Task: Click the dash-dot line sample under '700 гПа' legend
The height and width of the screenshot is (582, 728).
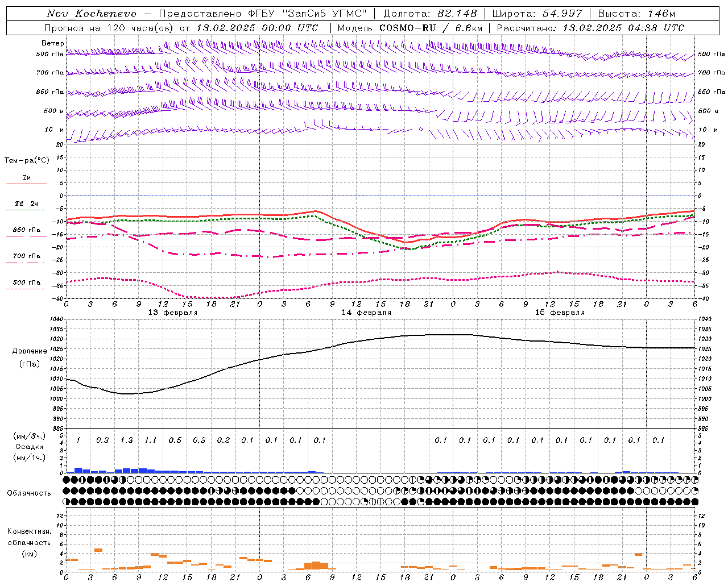Action: [25, 263]
